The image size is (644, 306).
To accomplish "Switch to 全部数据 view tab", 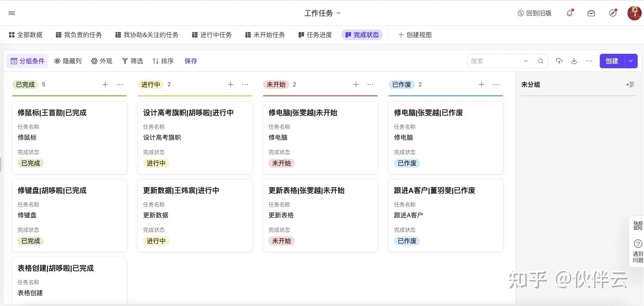I will [26, 35].
